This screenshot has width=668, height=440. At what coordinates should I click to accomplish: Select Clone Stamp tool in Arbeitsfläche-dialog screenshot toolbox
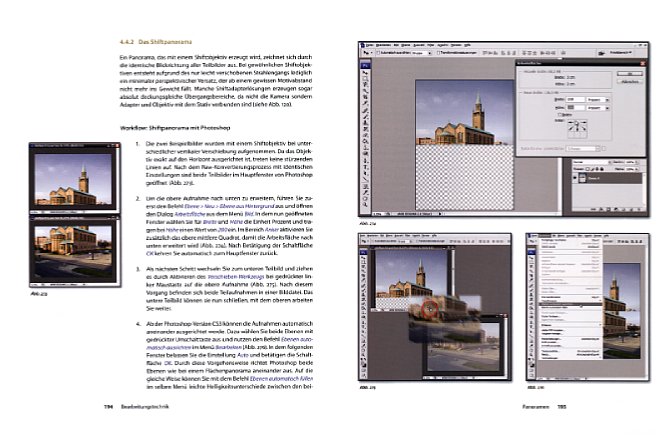point(366,123)
